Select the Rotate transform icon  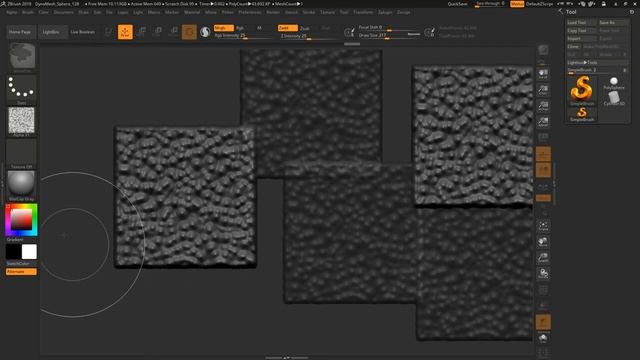pyautogui.click(x=173, y=32)
